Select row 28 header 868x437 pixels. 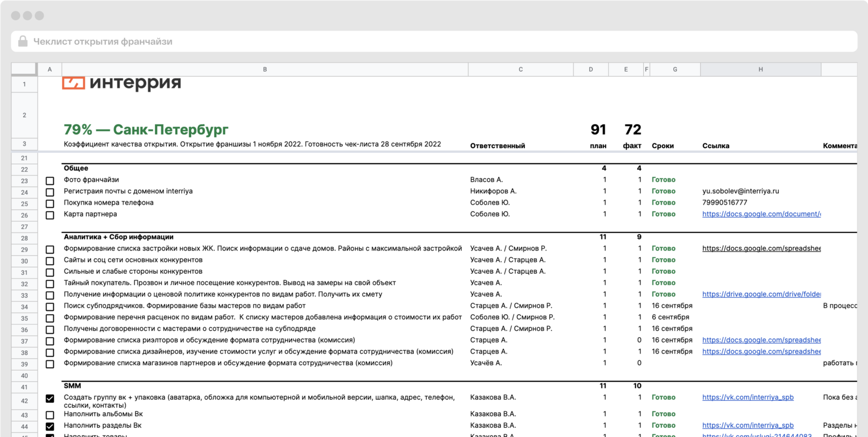(x=24, y=238)
